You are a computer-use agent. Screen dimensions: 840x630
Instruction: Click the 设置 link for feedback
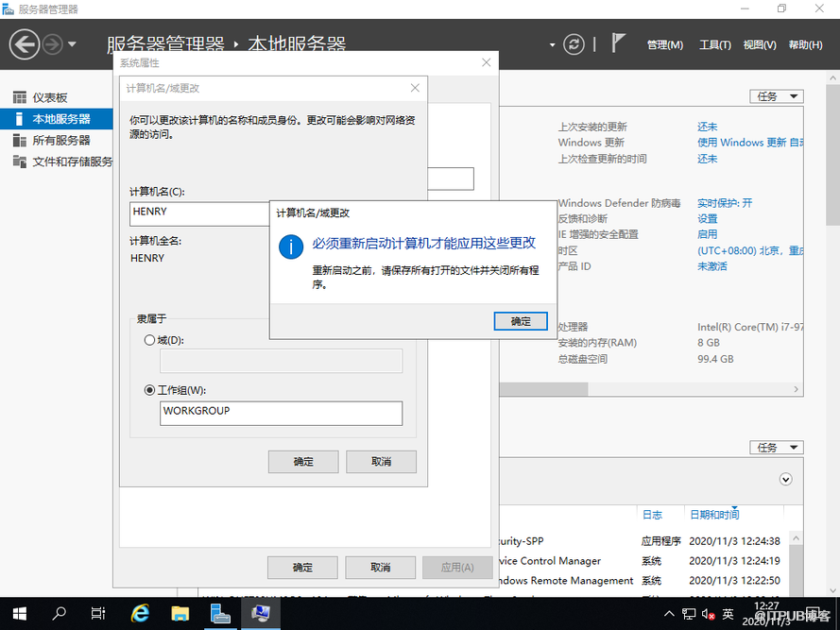(x=707, y=218)
